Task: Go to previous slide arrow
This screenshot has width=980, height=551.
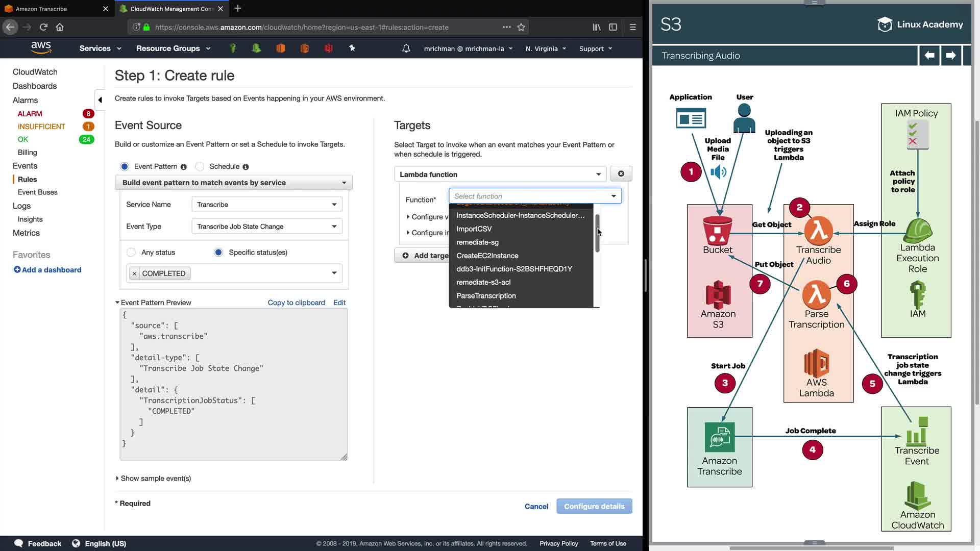Action: pos(929,55)
